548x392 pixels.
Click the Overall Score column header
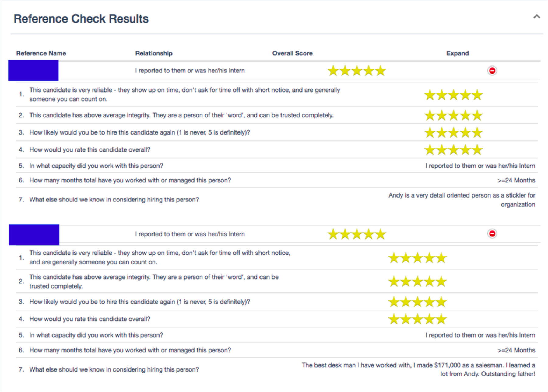coord(292,53)
